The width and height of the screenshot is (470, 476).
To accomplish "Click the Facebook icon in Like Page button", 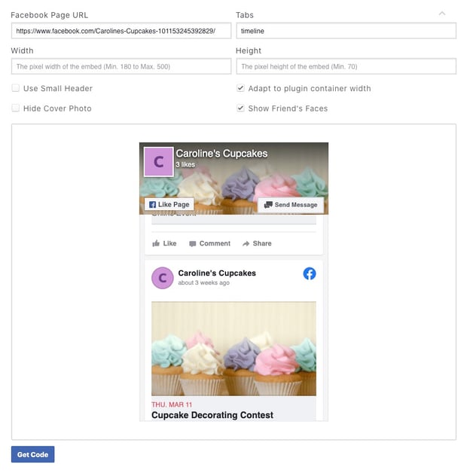I will (x=152, y=205).
